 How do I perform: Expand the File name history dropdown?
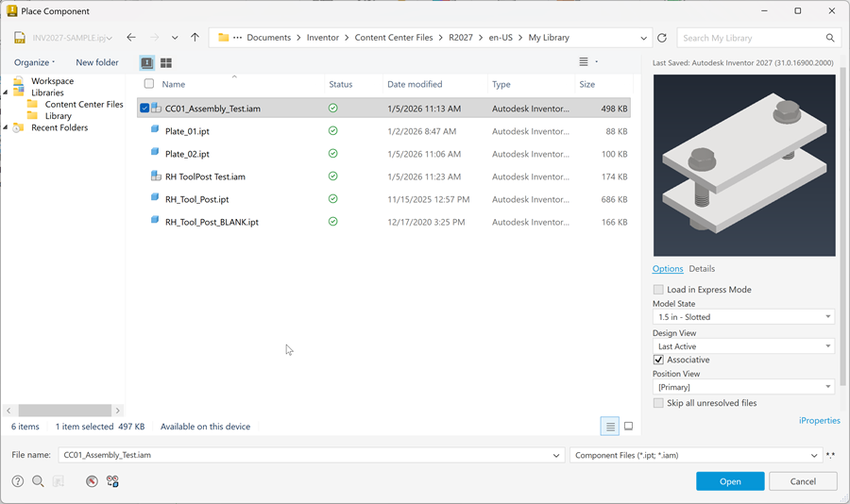point(555,455)
